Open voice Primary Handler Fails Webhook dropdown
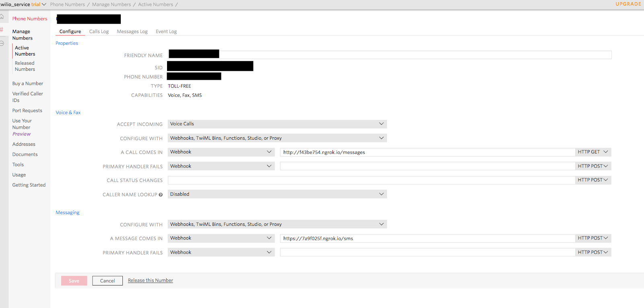 point(221,166)
